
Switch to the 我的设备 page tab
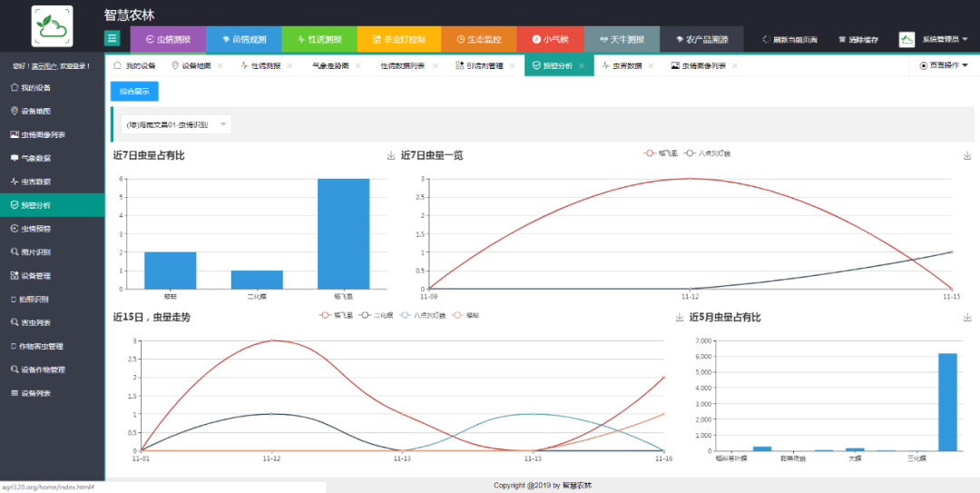point(134,65)
